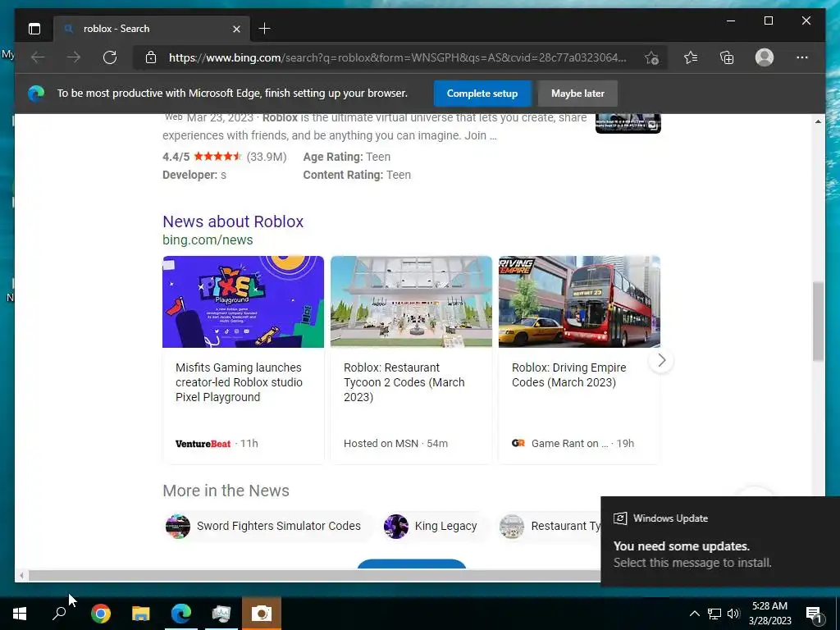Open the Pixel Playground news thumbnail

click(x=243, y=302)
